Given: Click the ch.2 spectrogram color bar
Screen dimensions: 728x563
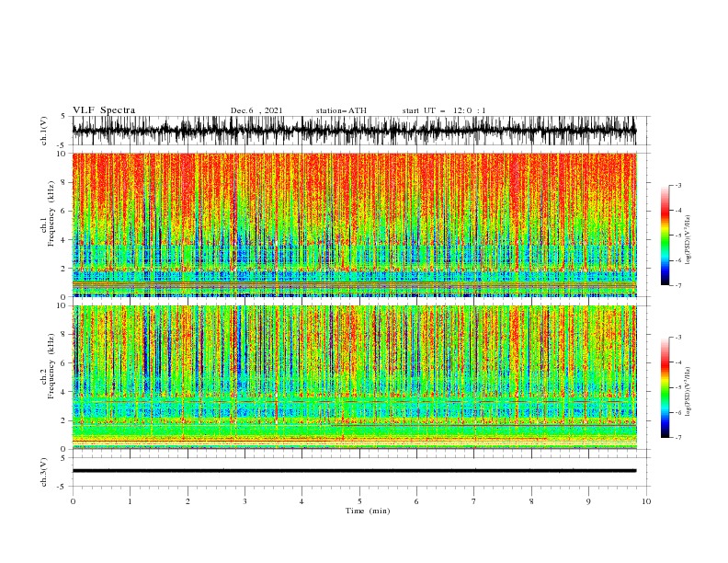Looking at the screenshot, I should point(665,387).
